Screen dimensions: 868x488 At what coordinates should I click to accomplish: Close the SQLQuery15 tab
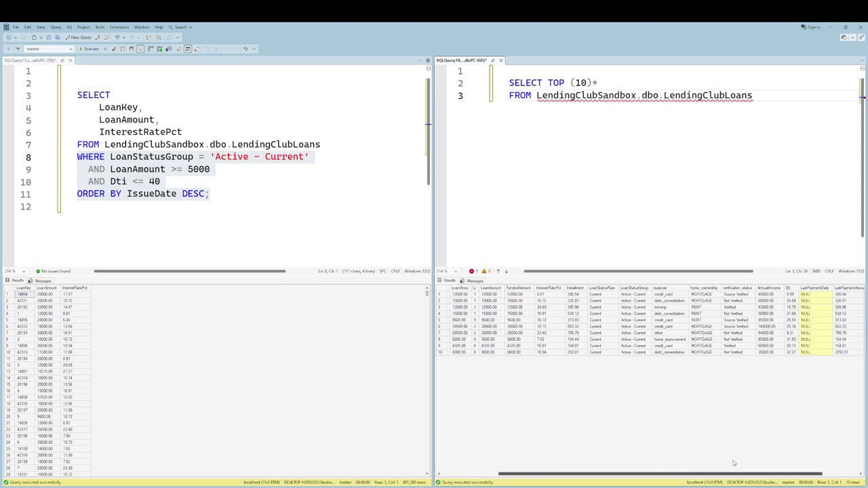coord(70,60)
